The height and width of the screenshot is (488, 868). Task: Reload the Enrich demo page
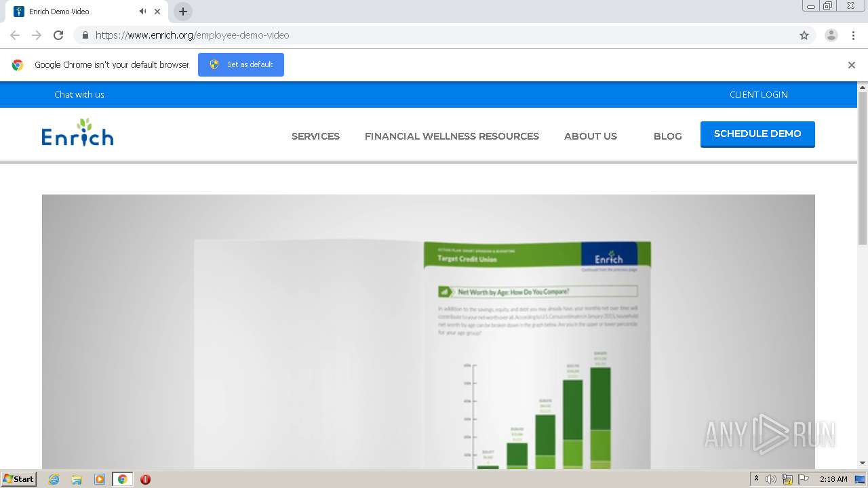tap(58, 35)
